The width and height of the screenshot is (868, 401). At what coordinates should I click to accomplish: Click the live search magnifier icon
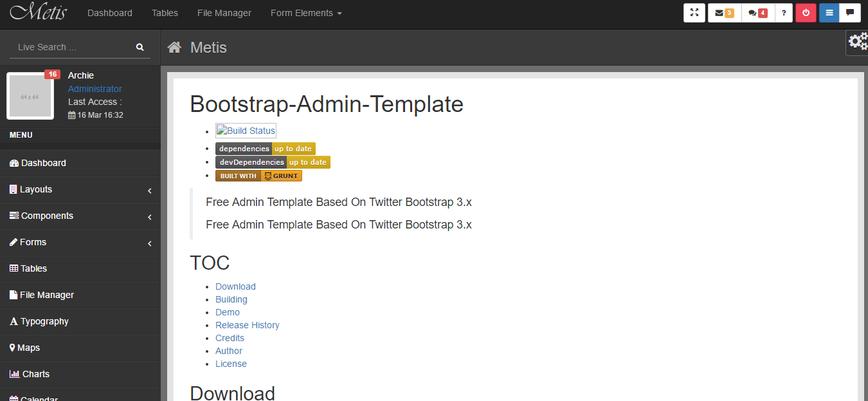[140, 47]
